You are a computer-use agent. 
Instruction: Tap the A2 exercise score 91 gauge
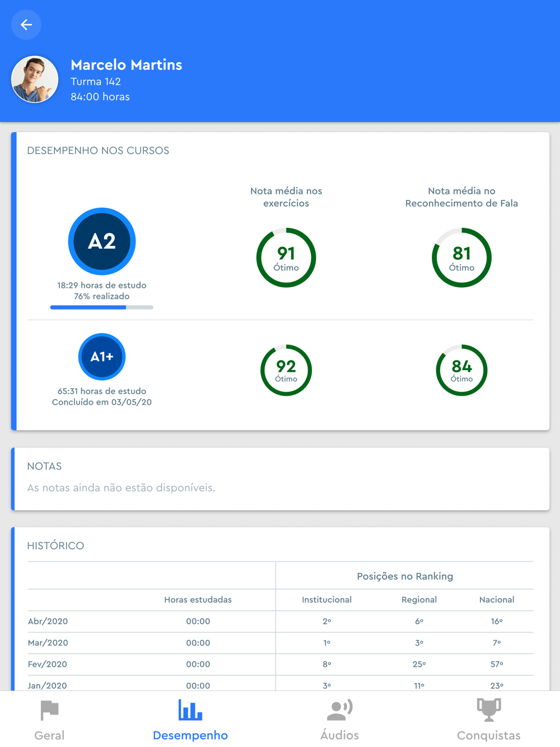pyautogui.click(x=286, y=258)
